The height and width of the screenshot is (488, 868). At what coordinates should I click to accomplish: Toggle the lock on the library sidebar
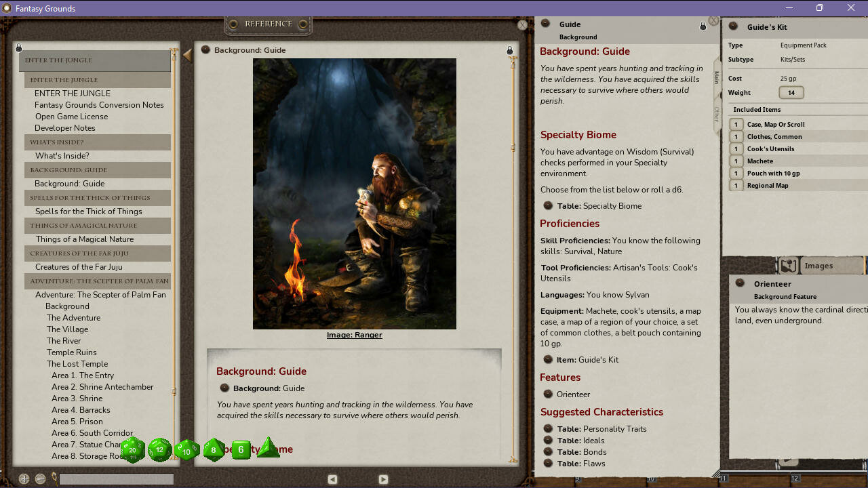(18, 47)
